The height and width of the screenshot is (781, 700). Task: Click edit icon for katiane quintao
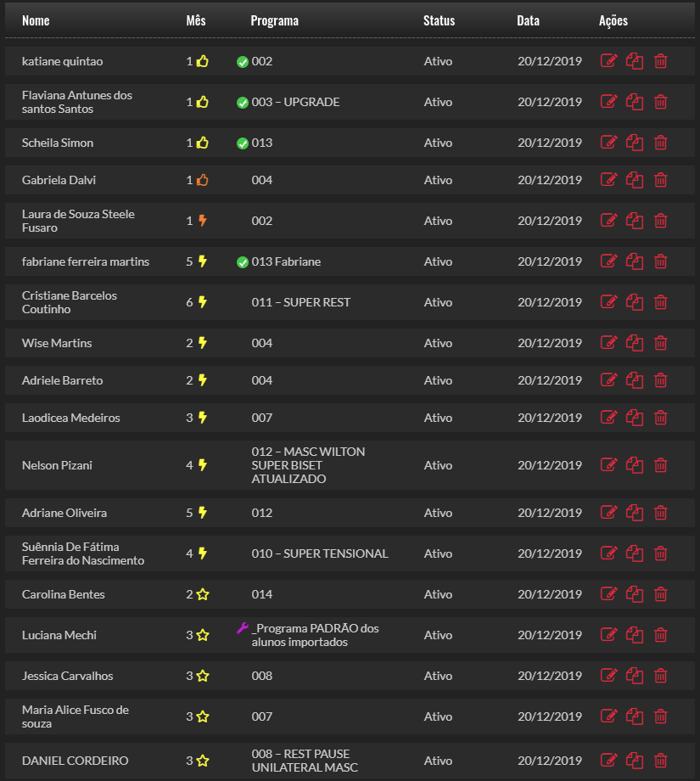pyautogui.click(x=608, y=61)
